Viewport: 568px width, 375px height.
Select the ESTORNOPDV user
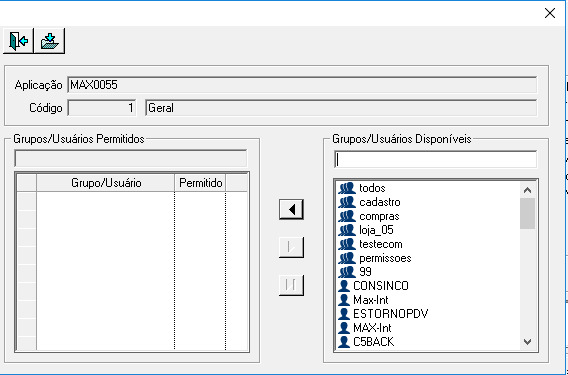tap(390, 314)
